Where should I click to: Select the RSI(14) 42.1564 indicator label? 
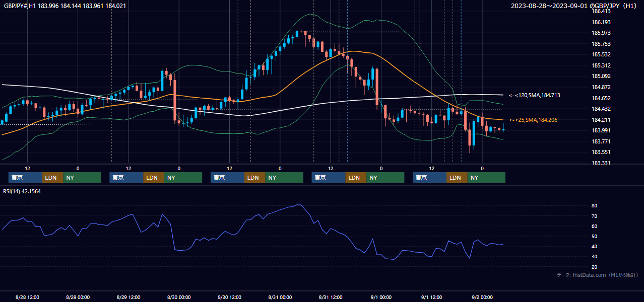(22, 191)
